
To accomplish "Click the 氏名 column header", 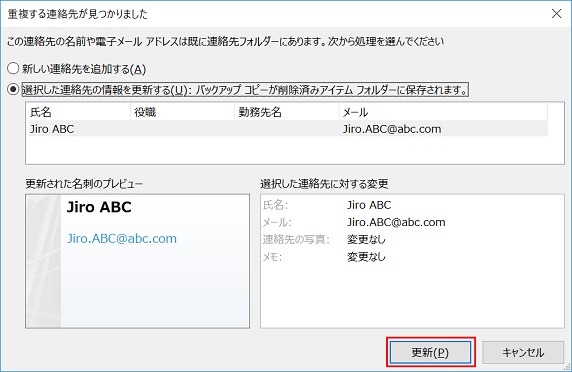I will pyautogui.click(x=79, y=112).
